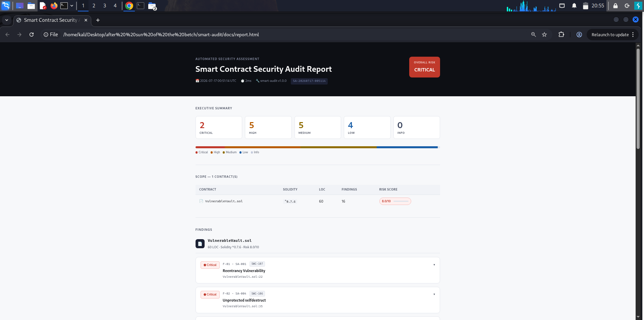Click the OVERALL RISK CRITICAL badge
The image size is (644, 320).
424,67
